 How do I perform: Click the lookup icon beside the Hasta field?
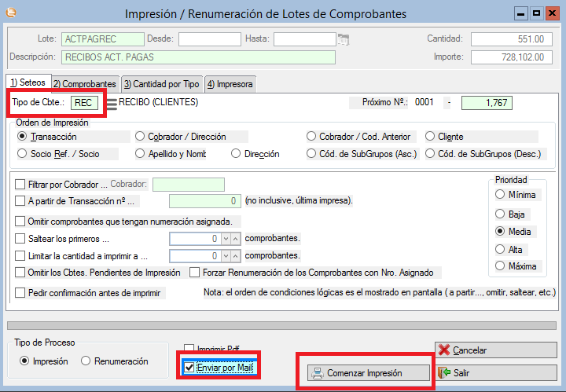tap(343, 39)
